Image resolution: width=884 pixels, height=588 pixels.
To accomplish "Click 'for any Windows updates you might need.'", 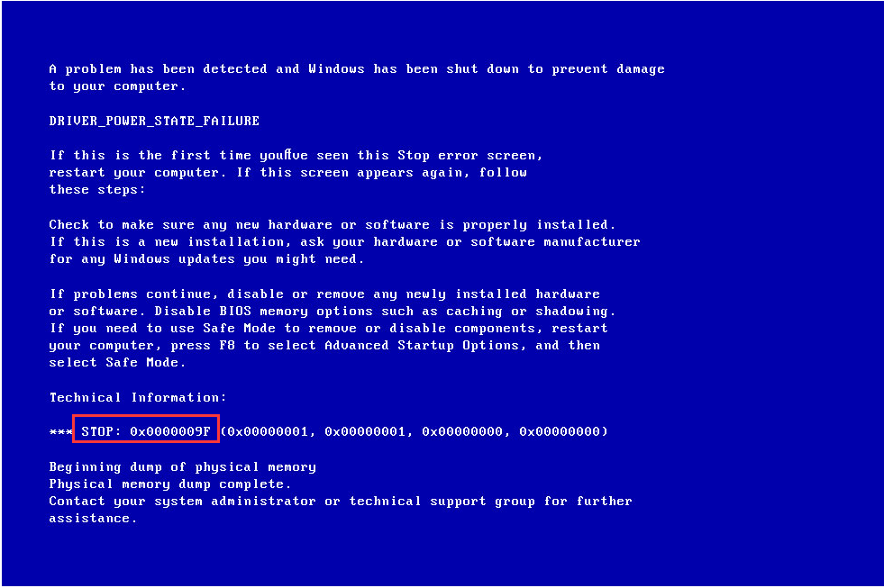I will coord(206,259).
